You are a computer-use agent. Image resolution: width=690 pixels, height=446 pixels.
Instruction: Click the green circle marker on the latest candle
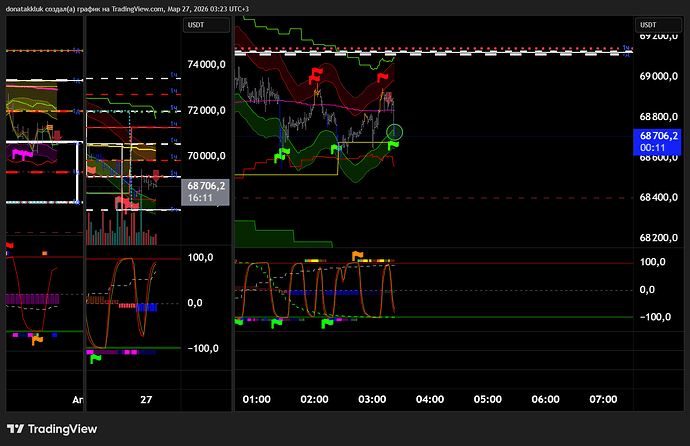395,131
